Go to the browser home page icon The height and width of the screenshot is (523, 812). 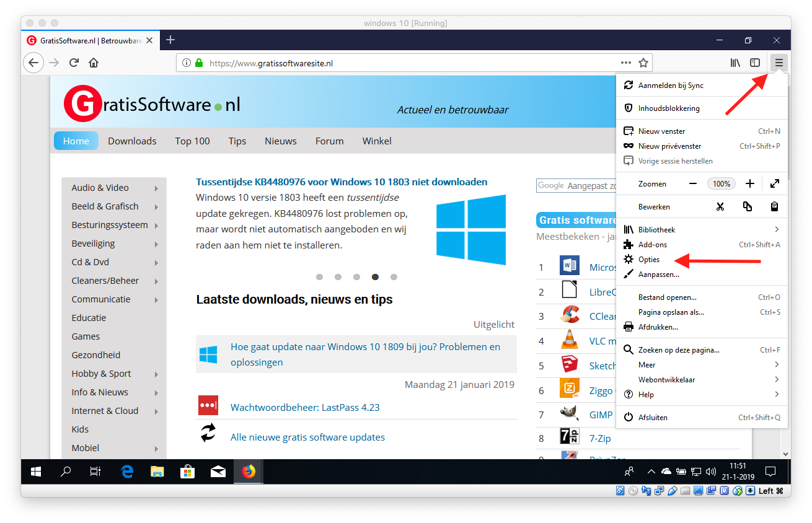click(x=94, y=63)
